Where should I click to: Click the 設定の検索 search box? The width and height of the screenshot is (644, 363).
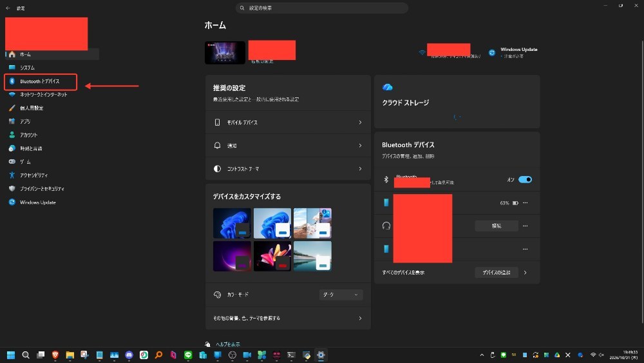click(x=321, y=8)
